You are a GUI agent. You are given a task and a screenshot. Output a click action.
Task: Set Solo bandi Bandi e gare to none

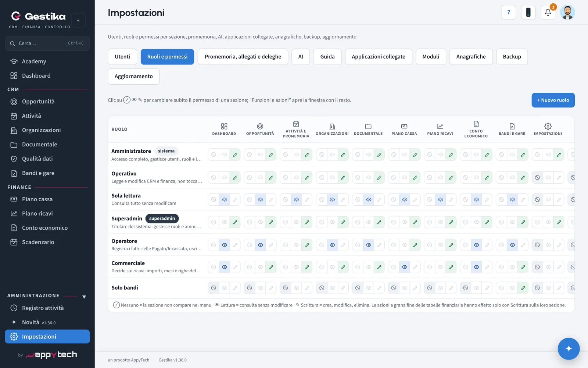[x=501, y=288]
